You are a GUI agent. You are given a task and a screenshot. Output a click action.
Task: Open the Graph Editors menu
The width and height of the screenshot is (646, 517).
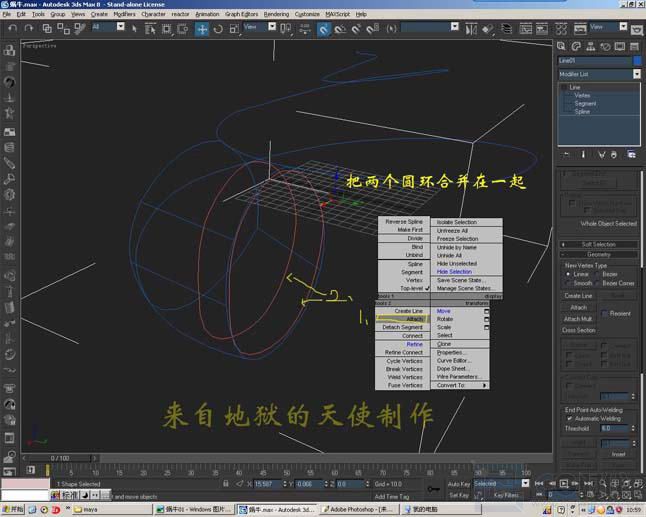[241, 14]
